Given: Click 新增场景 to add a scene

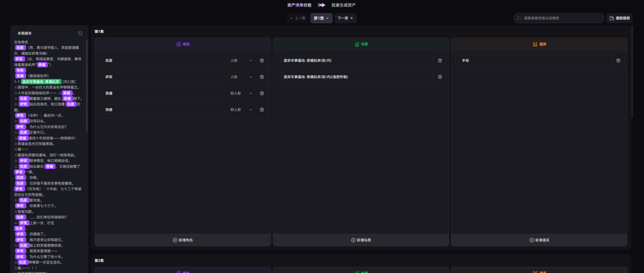Looking at the screenshot, I should [x=361, y=240].
